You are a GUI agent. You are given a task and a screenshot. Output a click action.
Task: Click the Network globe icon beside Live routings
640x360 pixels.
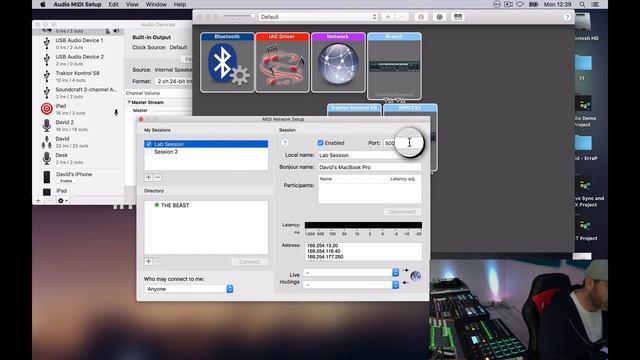pyautogui.click(x=416, y=276)
